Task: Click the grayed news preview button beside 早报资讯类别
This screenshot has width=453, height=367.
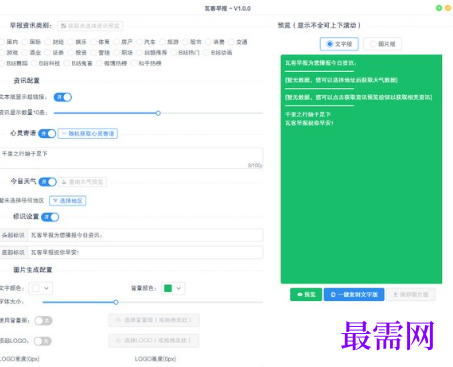Action: pos(90,26)
